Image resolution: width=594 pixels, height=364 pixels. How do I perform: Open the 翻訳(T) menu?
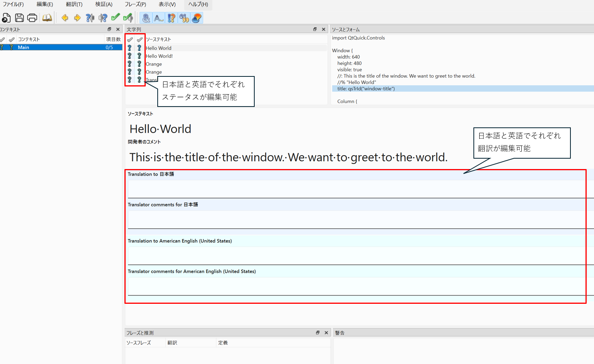tap(74, 4)
